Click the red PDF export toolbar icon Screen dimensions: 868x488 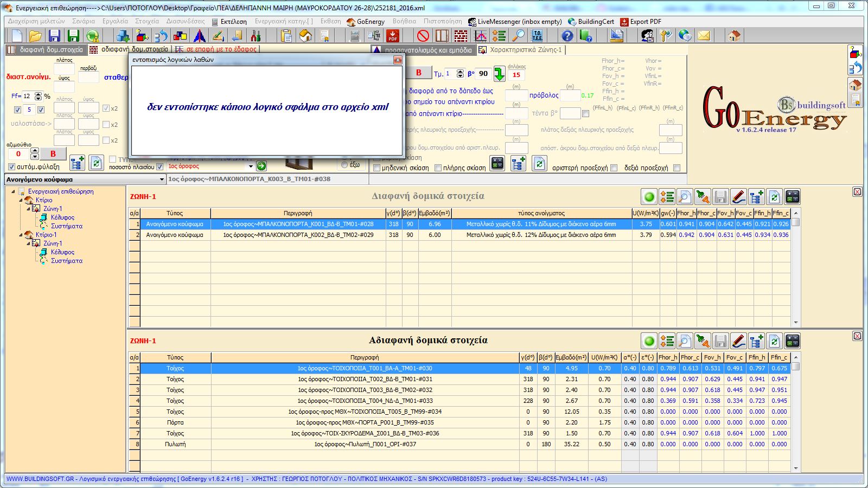pyautogui.click(x=393, y=36)
